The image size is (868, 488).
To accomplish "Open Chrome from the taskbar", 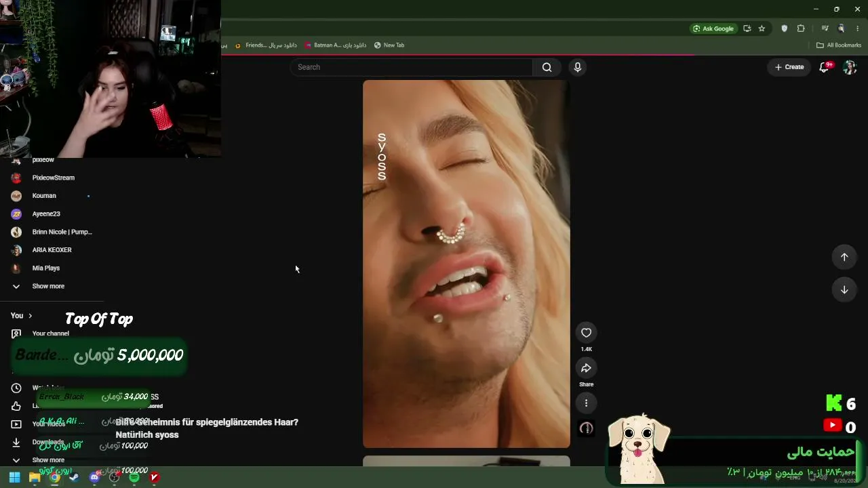I will [54, 477].
